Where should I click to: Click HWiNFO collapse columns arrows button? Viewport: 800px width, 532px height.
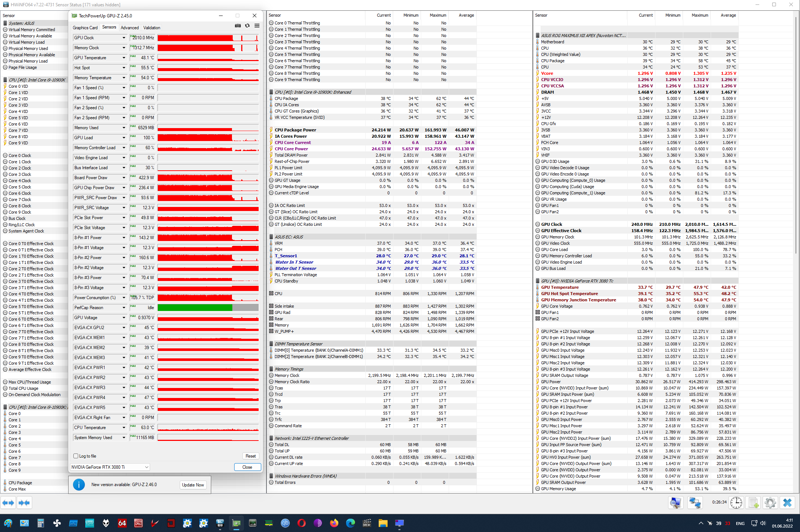tap(24, 503)
